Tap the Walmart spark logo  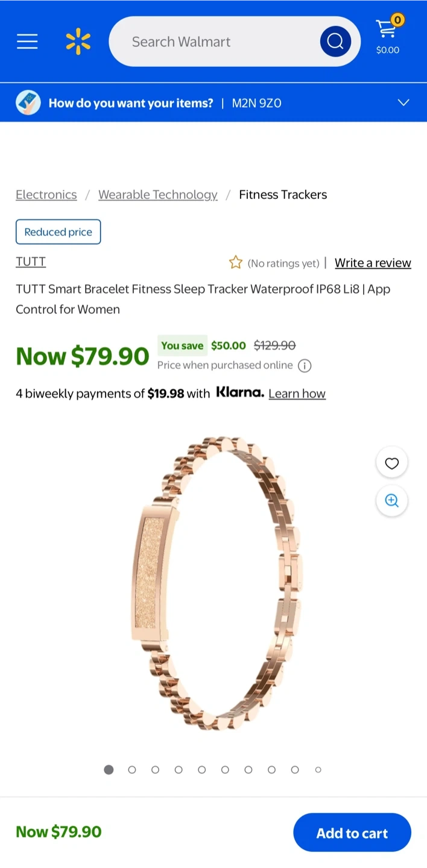point(78,42)
